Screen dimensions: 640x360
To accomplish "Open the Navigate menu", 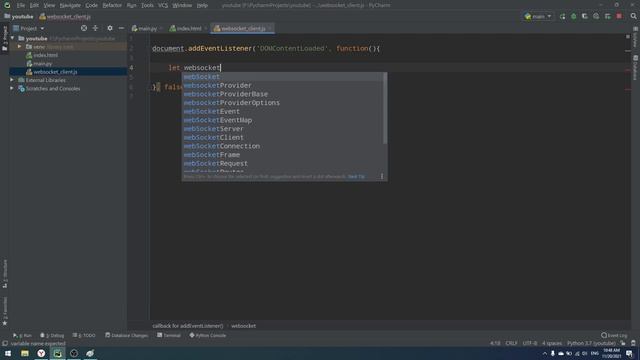I will (70, 5).
